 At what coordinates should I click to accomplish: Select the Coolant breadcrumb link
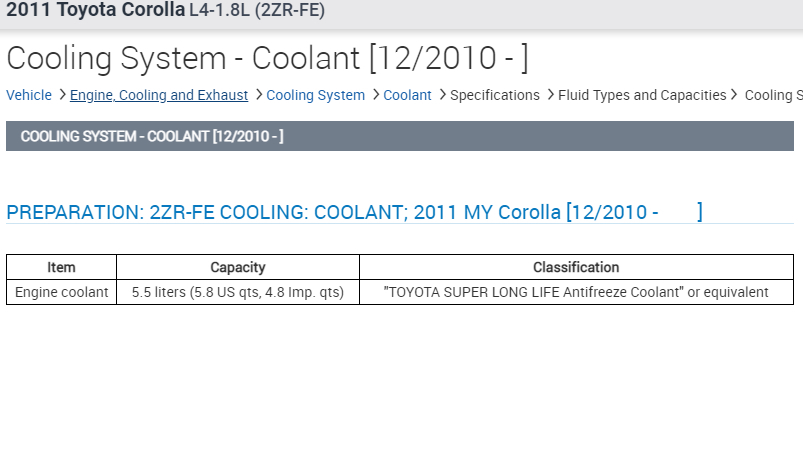(407, 95)
